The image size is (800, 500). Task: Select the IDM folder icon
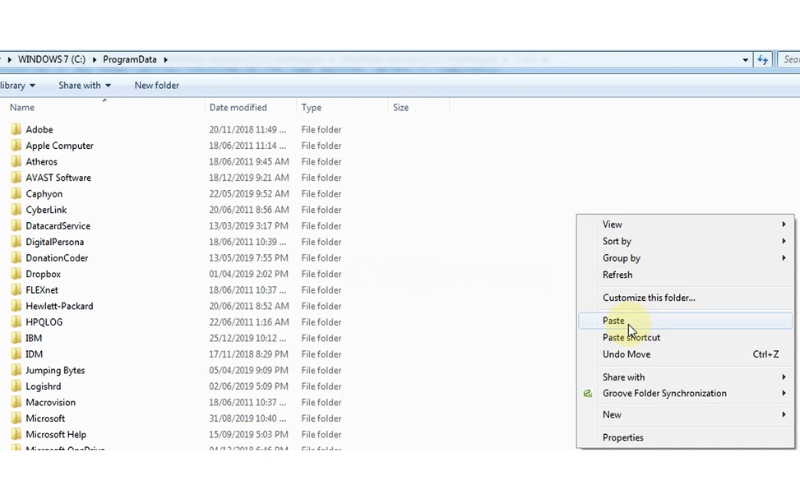tap(16, 354)
